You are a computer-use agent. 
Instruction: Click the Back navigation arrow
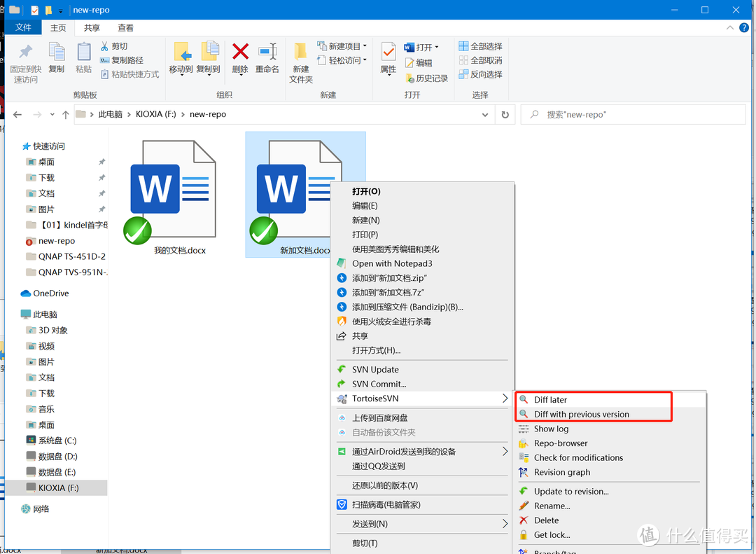click(x=17, y=114)
